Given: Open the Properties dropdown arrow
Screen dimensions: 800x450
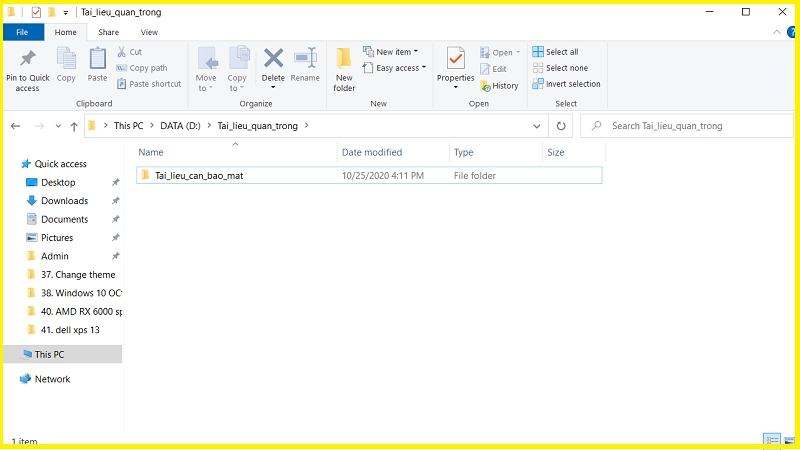Looking at the screenshot, I should pos(455,87).
